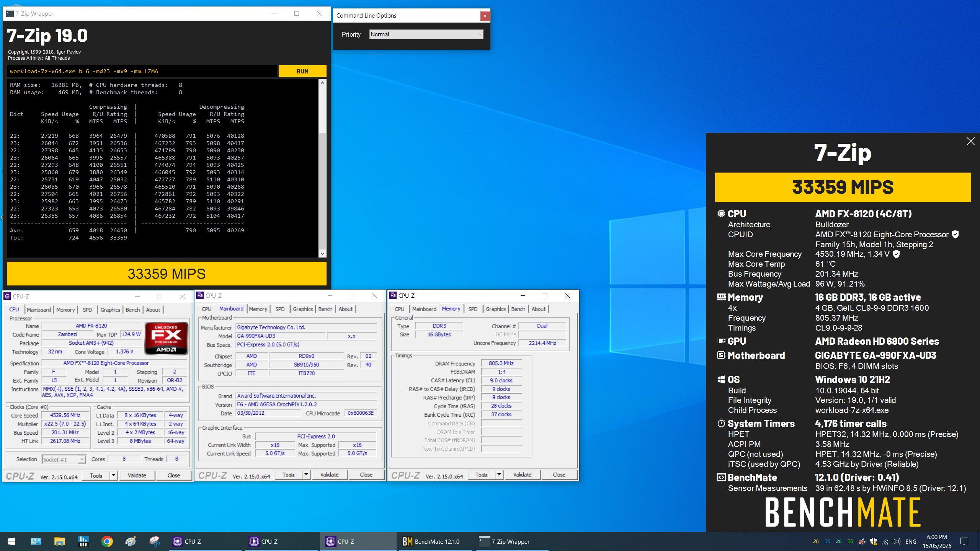Click the 7-Zip Wrapper title bar icon

point(10,13)
